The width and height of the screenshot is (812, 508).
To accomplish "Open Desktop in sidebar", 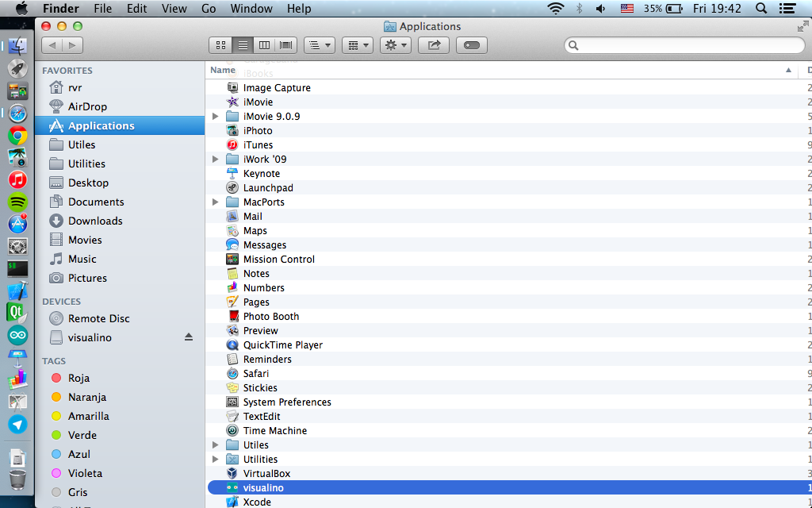I will pyautogui.click(x=120, y=183).
